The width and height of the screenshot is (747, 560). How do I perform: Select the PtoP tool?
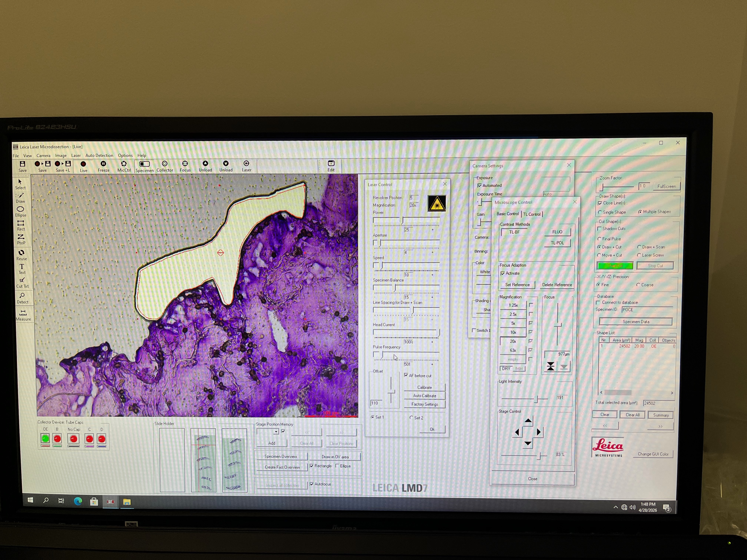coord(21,239)
